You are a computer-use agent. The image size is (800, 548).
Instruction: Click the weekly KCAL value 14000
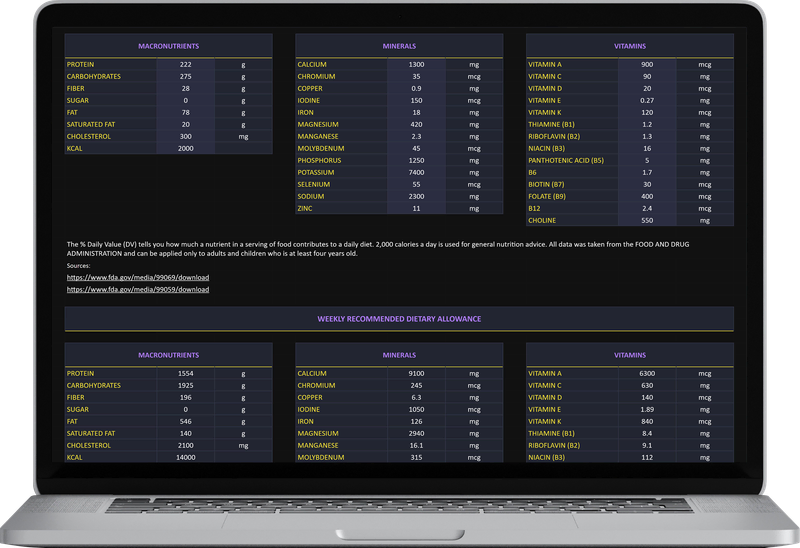186,457
